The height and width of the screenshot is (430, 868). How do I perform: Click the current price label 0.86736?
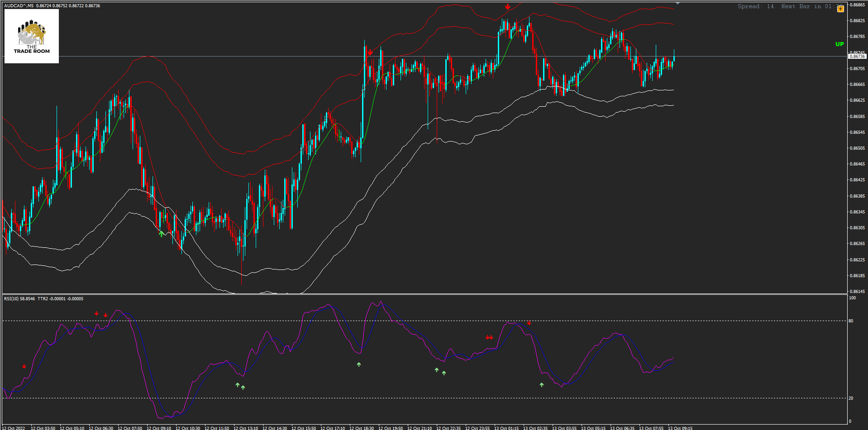[857, 57]
